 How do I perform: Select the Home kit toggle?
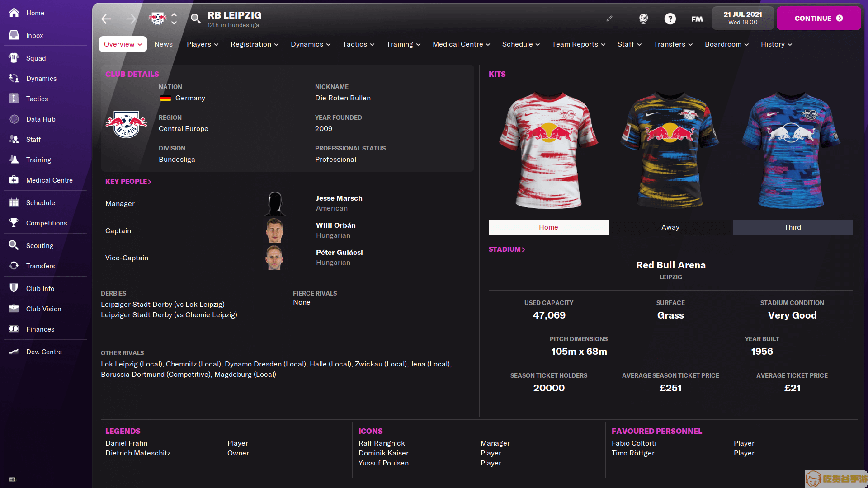548,226
